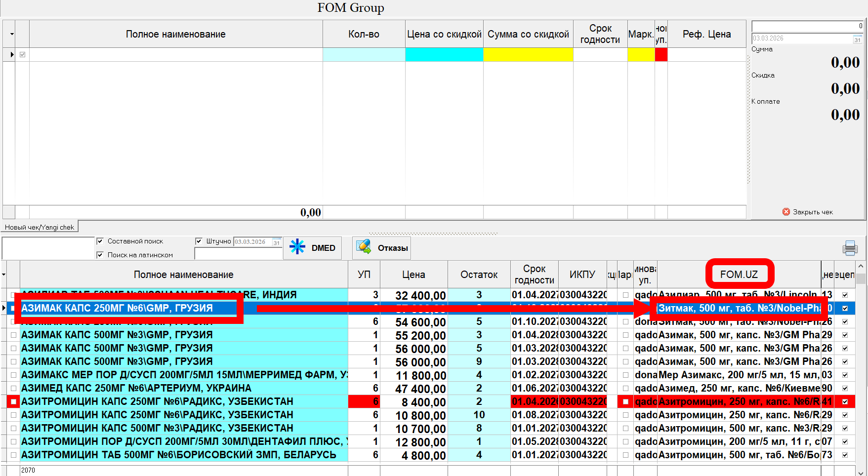
Task: Switch to Новый чек/Yangi chek tab
Action: [x=40, y=227]
